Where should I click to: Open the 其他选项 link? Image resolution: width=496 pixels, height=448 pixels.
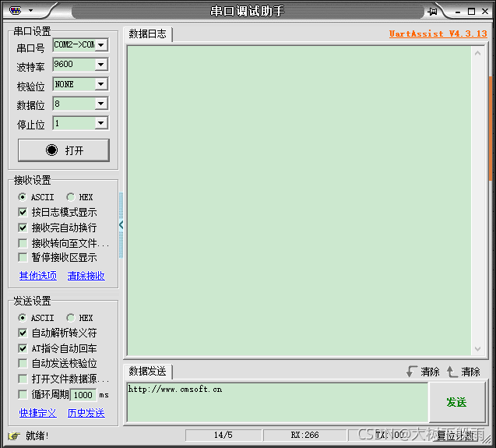pos(38,276)
